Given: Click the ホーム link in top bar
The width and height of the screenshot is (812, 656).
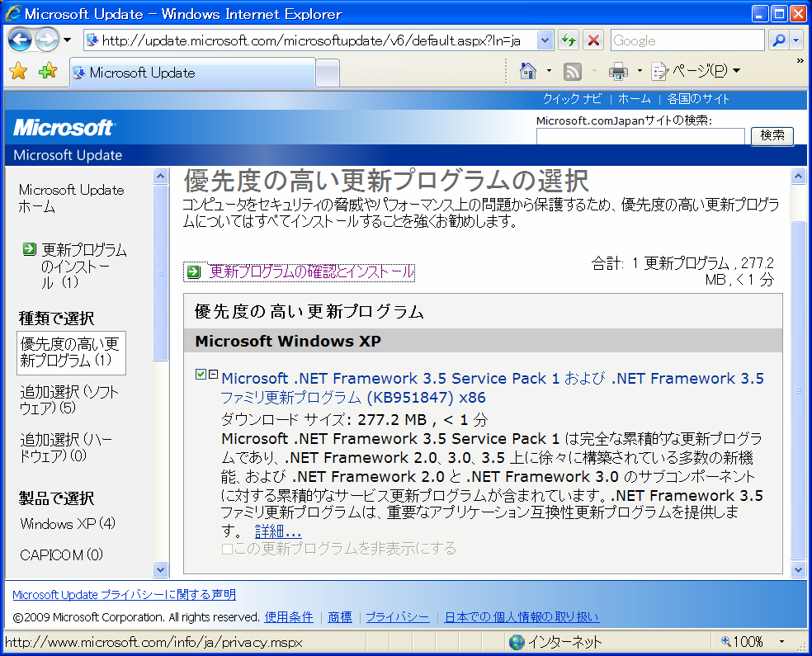Looking at the screenshot, I should coord(635,99).
